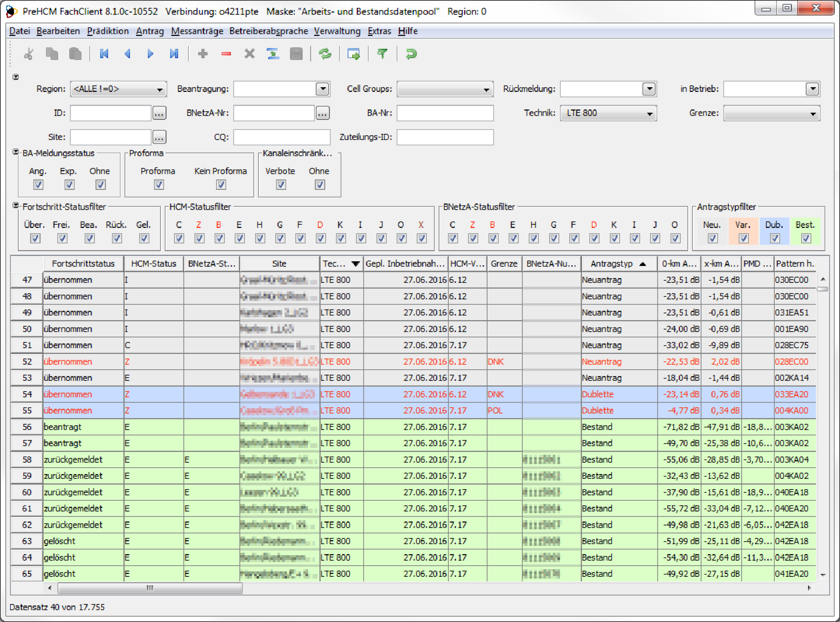The image size is (840, 622).
Task: Jump to the first record icon
Action: pos(104,54)
